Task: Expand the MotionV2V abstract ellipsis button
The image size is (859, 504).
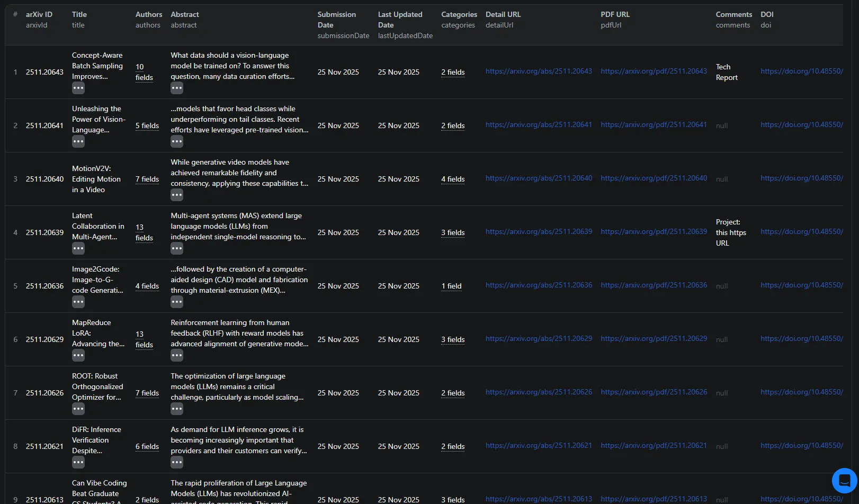Action: pyautogui.click(x=177, y=195)
